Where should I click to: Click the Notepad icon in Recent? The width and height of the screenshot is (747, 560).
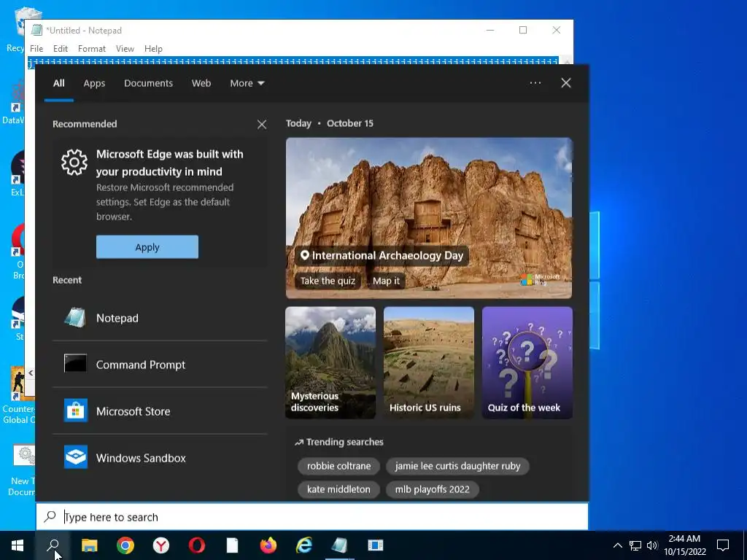[75, 318]
